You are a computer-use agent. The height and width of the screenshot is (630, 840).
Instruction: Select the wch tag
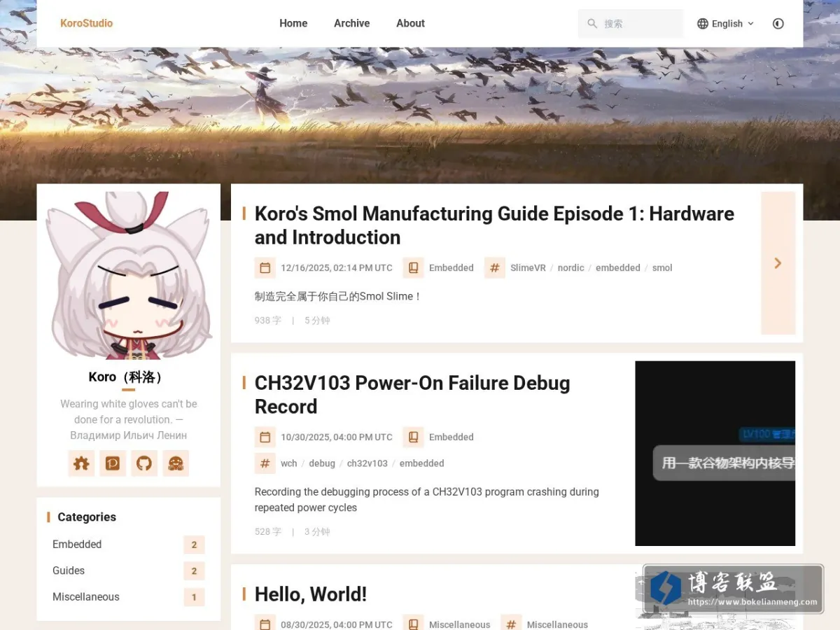tap(289, 463)
